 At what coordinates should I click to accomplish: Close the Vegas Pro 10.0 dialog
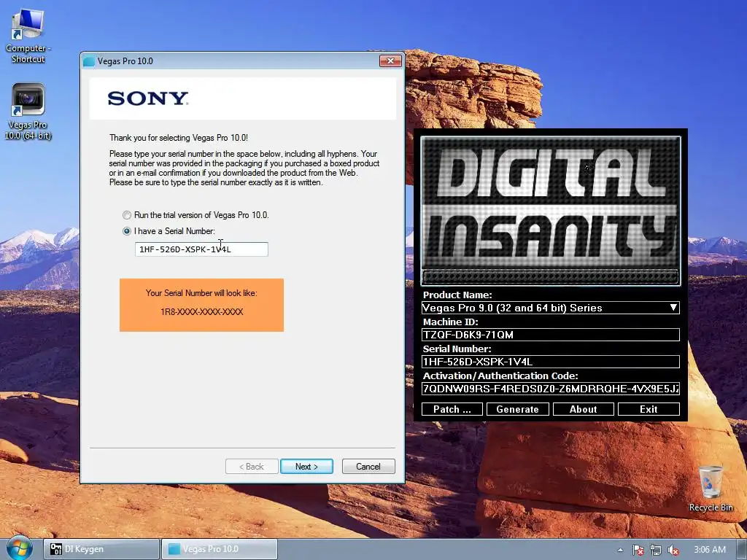pyautogui.click(x=390, y=61)
